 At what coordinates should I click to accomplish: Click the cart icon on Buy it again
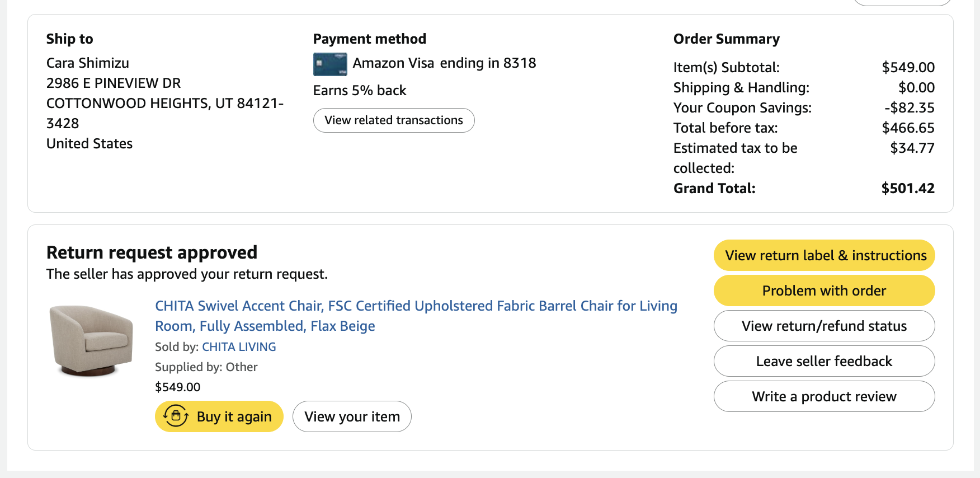click(x=176, y=416)
